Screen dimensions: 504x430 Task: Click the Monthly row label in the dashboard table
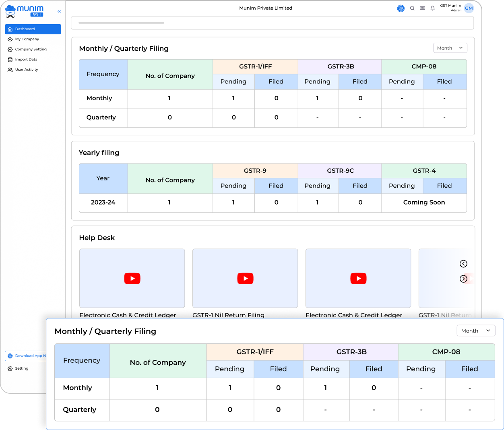(99, 98)
